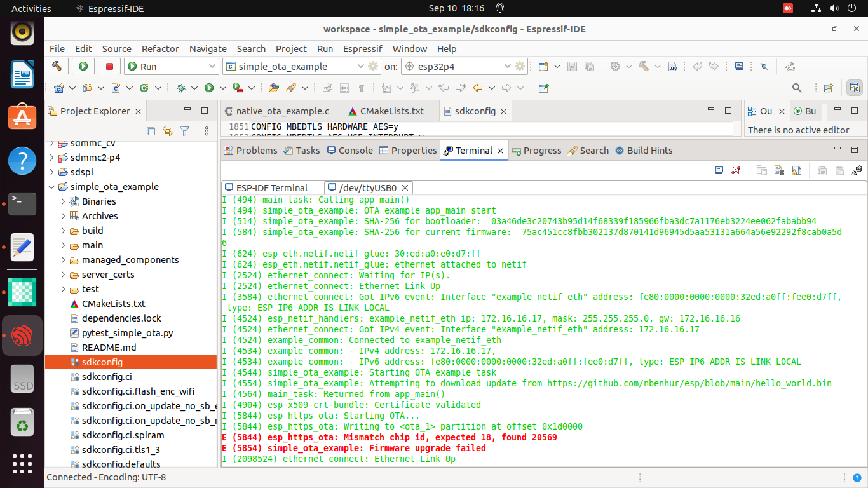Expand the Binaries node
This screenshot has width=868, height=488.
coord(63,201)
